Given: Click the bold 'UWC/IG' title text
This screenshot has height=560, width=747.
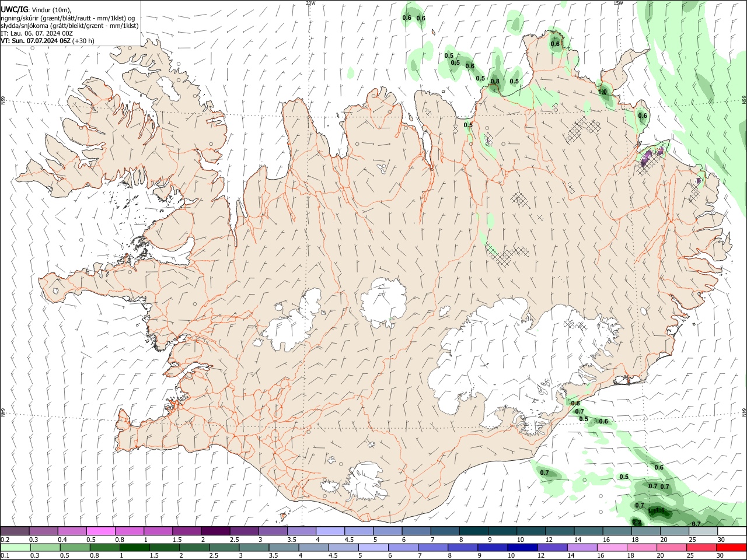Looking at the screenshot, I should pyautogui.click(x=14, y=9).
